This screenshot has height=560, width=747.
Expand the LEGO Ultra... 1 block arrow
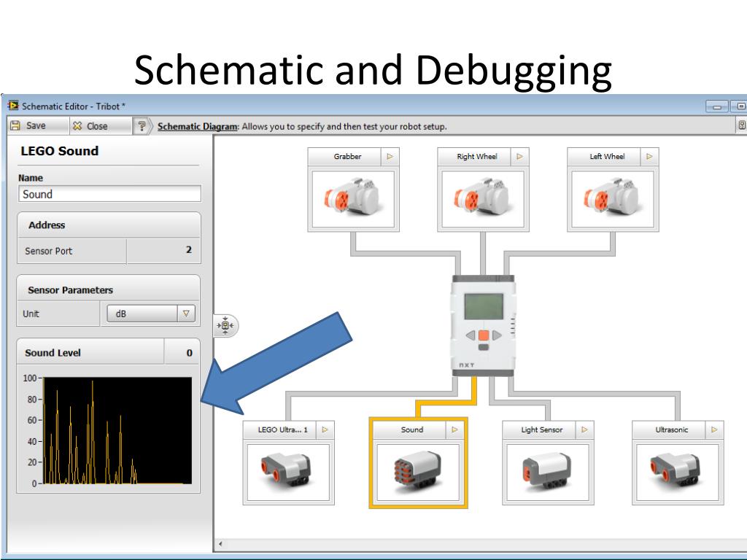pos(325,429)
